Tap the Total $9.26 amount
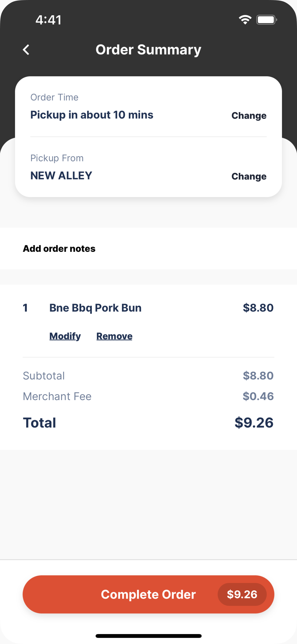Image resolution: width=297 pixels, height=644 pixels. [254, 422]
